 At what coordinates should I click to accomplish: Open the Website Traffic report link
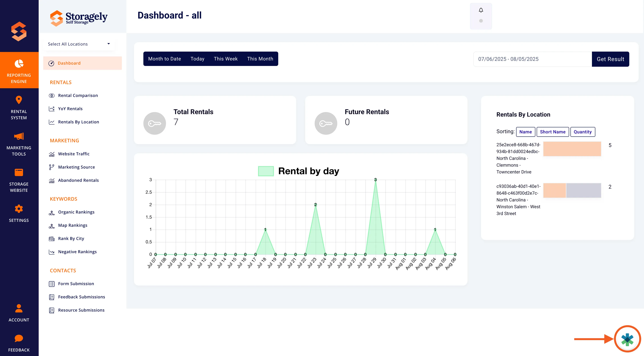click(x=74, y=154)
